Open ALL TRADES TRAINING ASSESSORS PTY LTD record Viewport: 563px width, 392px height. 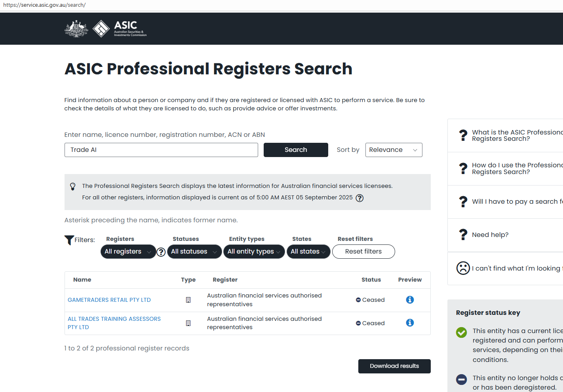[114, 323]
